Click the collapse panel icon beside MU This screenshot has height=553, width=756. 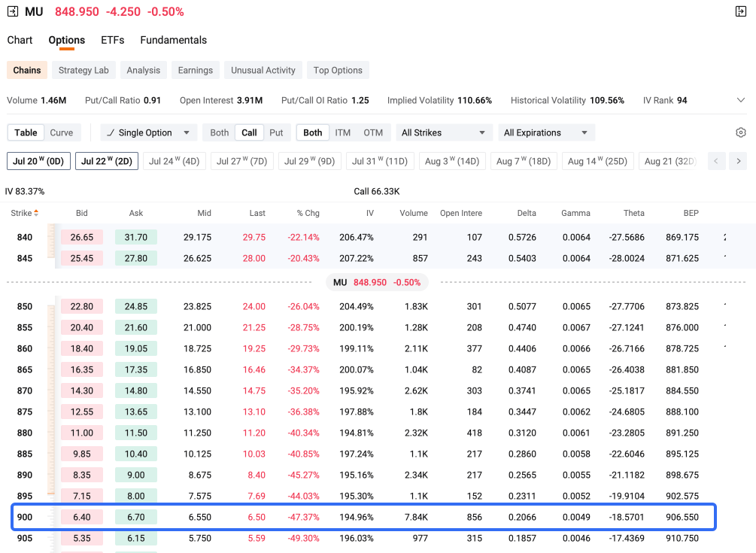[x=13, y=11]
